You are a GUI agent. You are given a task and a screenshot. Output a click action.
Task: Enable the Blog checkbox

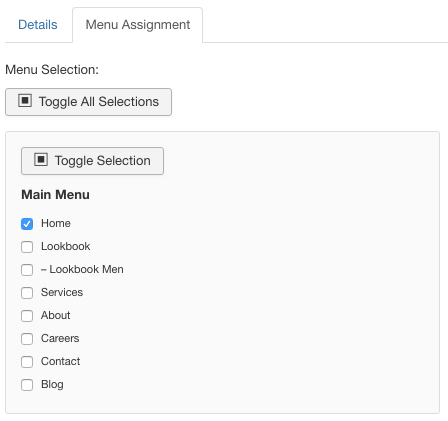[27, 385]
